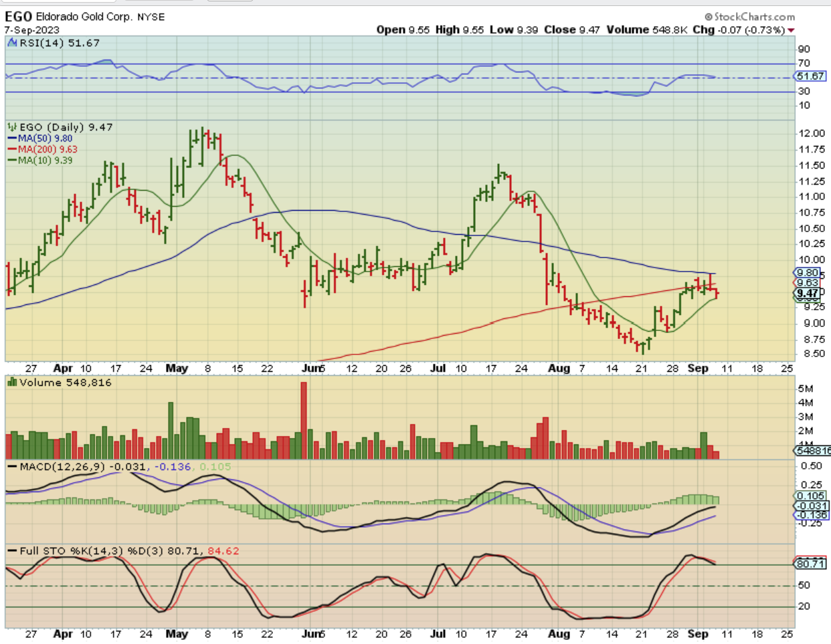
Task: Click the red down arrow next to Chg
Action: [791, 31]
